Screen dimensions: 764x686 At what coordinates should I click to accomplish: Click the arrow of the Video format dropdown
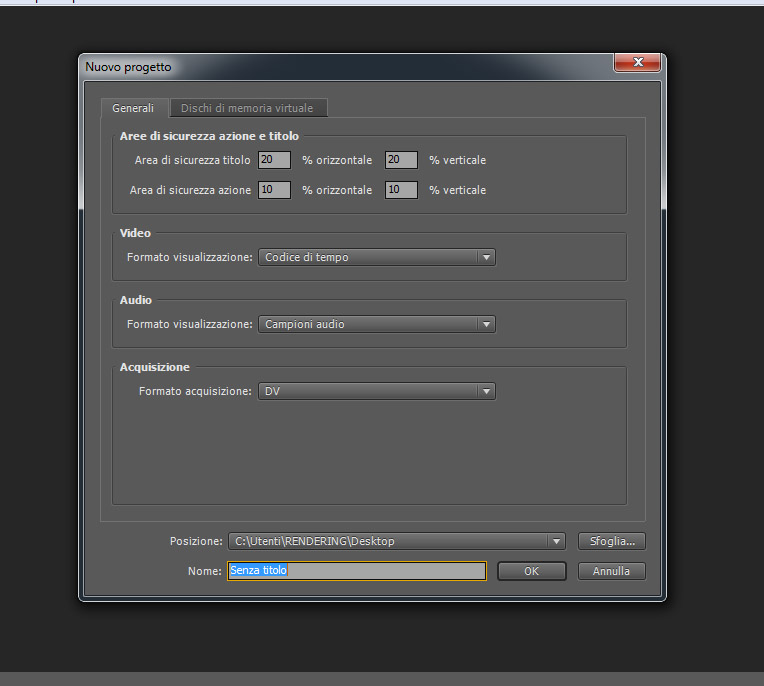(486, 257)
